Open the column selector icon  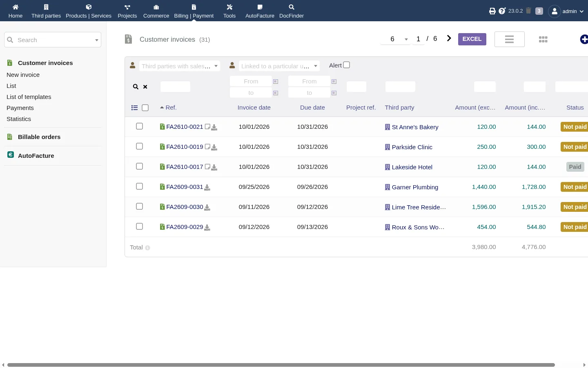coord(134,108)
